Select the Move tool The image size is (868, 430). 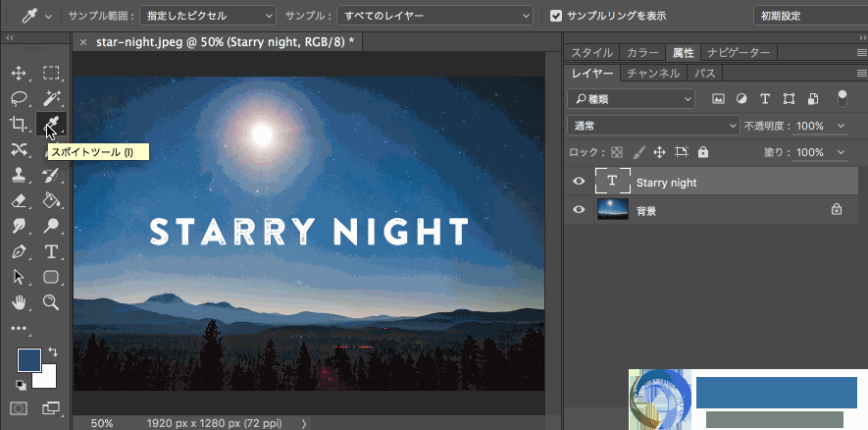(x=19, y=74)
